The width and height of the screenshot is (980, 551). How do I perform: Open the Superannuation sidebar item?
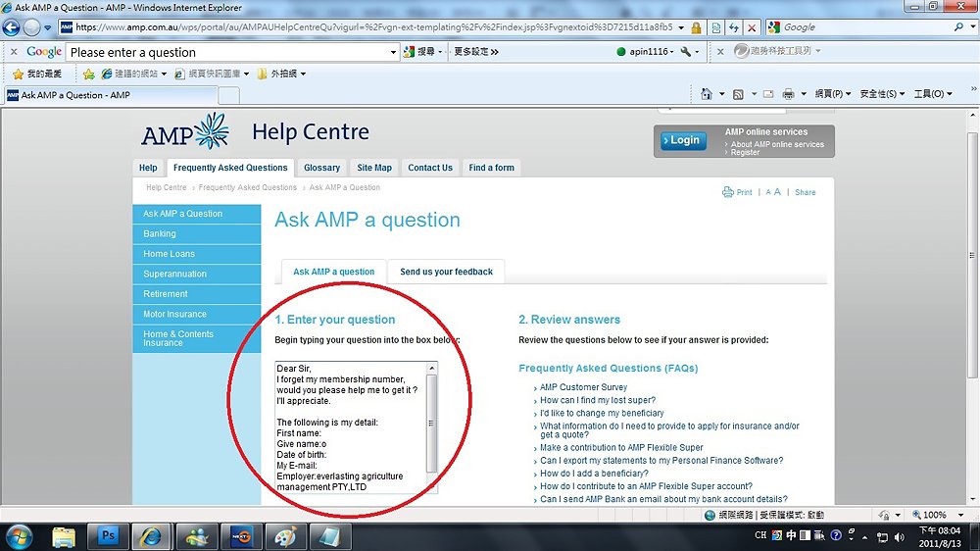196,274
